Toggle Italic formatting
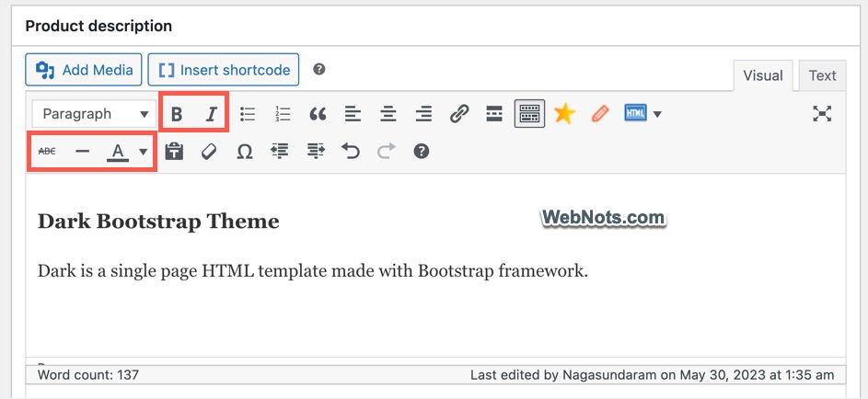 coord(211,114)
